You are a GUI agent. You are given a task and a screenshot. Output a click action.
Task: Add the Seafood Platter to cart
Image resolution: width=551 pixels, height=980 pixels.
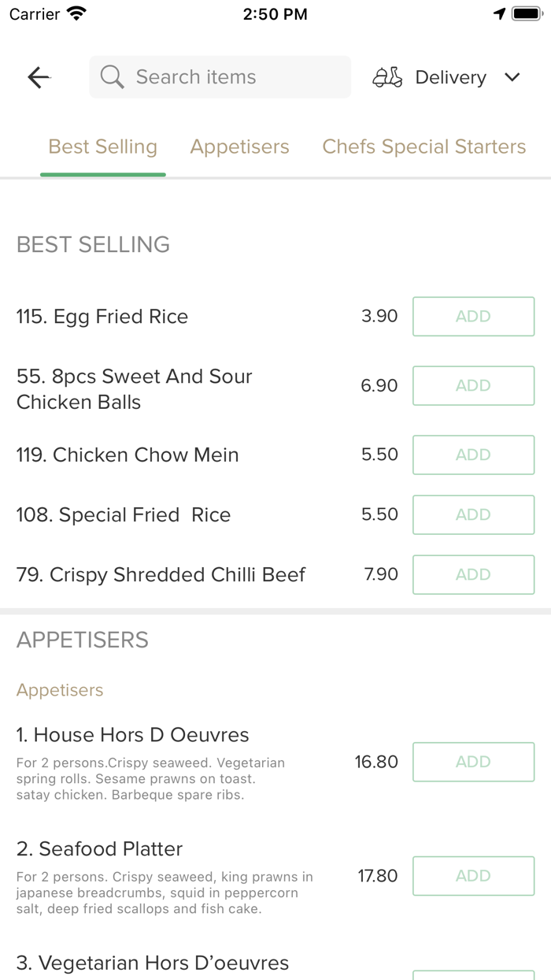[473, 876]
